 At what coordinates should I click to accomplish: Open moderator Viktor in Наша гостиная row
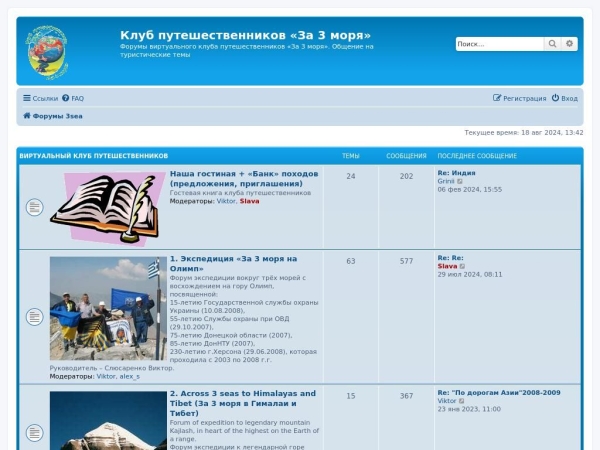(x=226, y=201)
